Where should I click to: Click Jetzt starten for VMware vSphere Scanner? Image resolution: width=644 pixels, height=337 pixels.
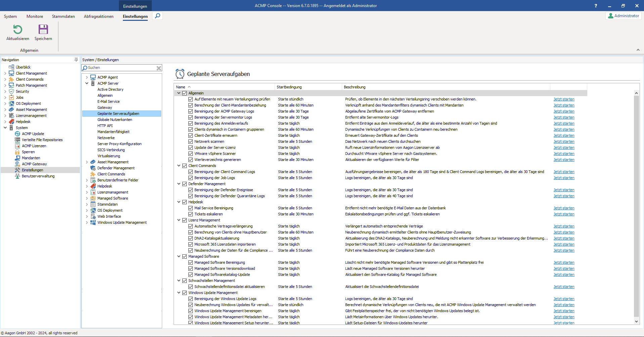point(564,154)
